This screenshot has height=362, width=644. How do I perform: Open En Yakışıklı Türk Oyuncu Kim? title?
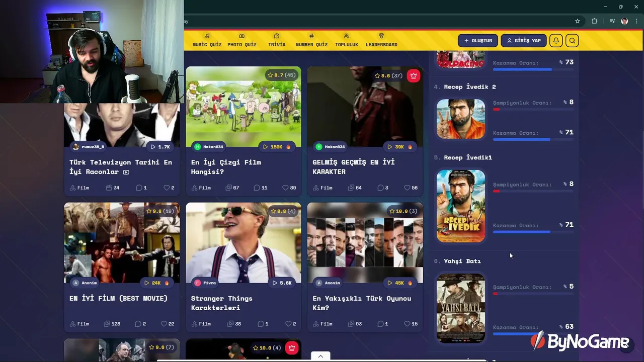pos(362,303)
